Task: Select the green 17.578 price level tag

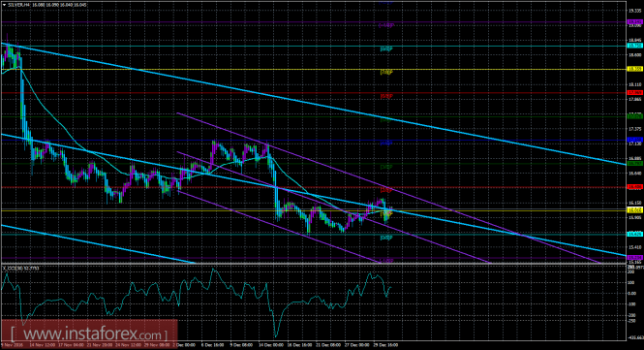Action: point(635,116)
